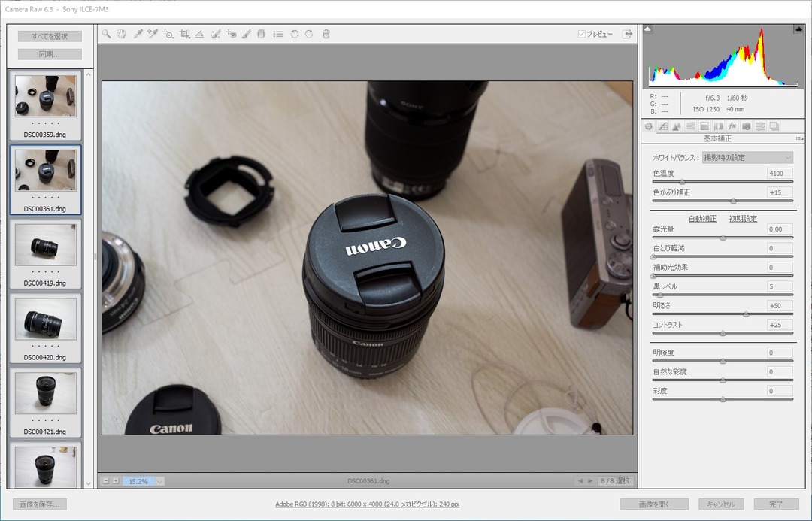Screen dimensions: 812x521
Task: Select the Adjustment Brush tool
Action: pos(247,34)
